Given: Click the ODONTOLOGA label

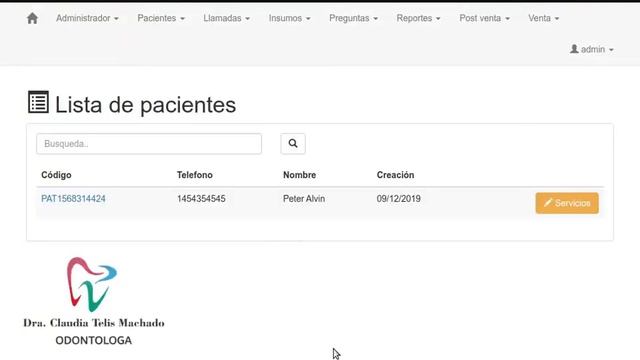Looking at the screenshot, I should 93,340.
